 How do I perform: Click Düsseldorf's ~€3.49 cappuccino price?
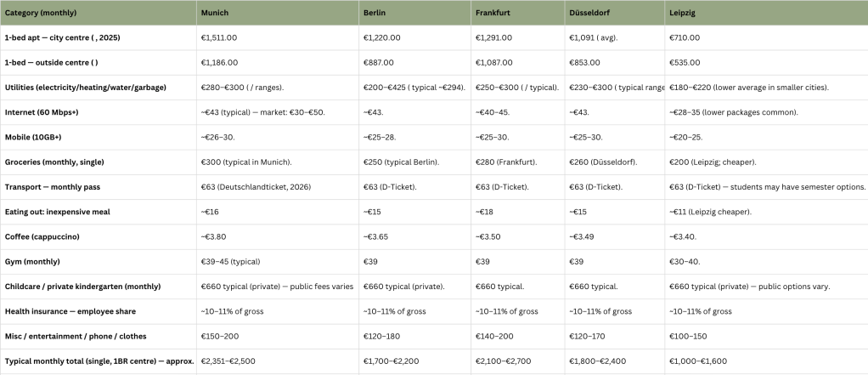click(583, 237)
